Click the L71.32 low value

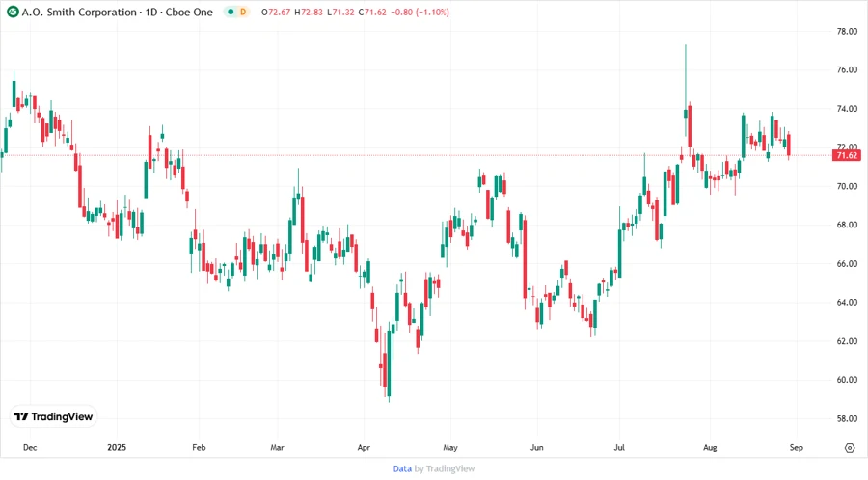pos(340,12)
